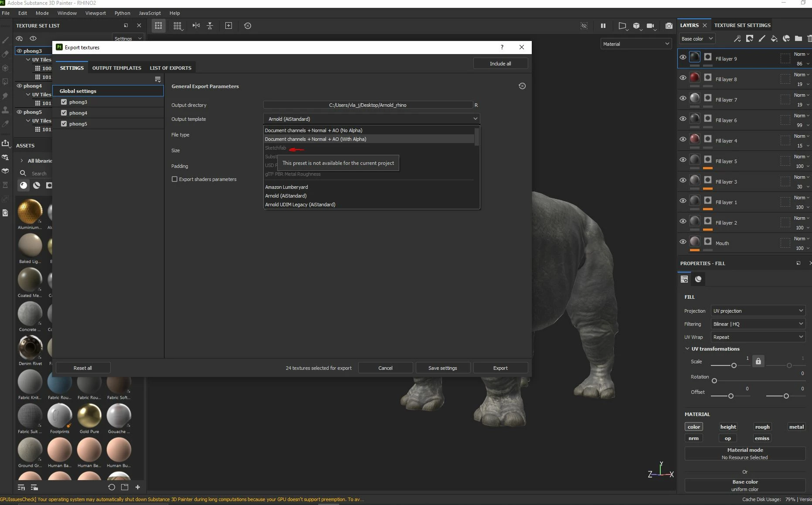Open the camera render screenshot icon
Screen dimensions: 812x505
pyautogui.click(x=669, y=26)
